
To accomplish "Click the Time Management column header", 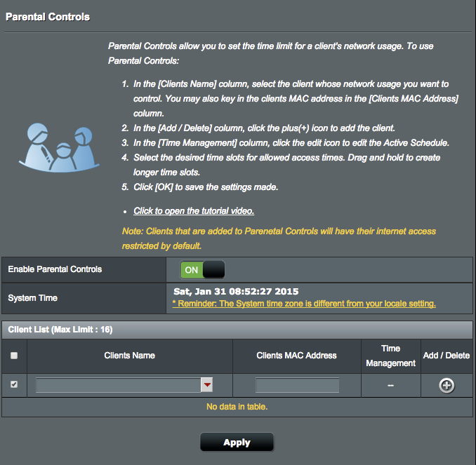I will point(390,356).
